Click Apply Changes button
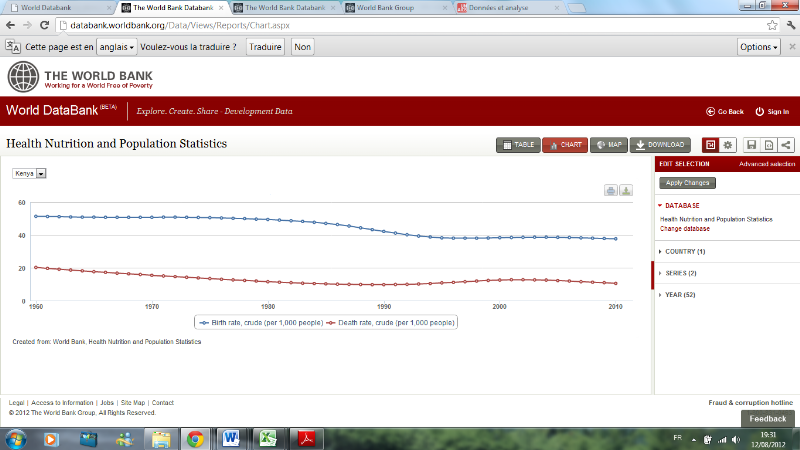 click(687, 183)
